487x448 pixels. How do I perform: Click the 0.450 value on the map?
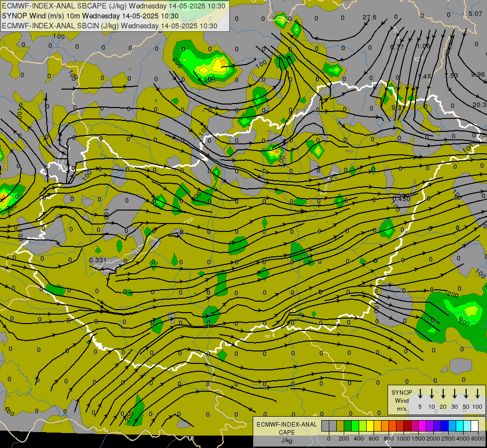(401, 199)
